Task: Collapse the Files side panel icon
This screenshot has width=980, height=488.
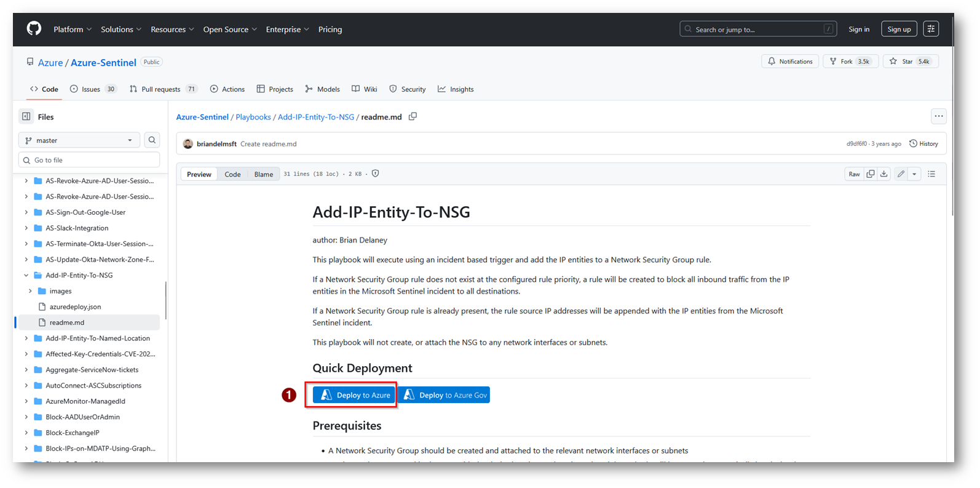Action: coord(26,116)
